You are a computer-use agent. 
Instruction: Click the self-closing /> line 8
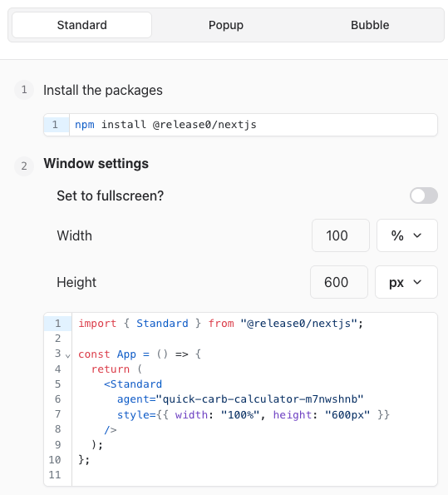click(x=111, y=429)
